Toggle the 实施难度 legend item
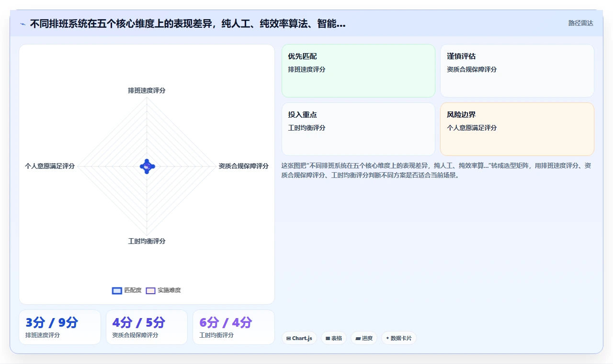The width and height of the screenshot is (613, 364). click(163, 290)
